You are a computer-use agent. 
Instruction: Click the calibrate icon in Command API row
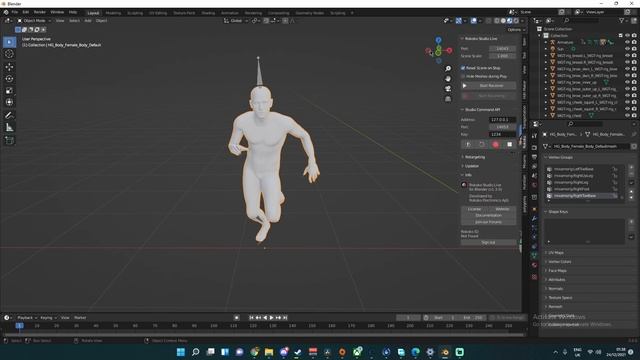pyautogui.click(x=468, y=144)
